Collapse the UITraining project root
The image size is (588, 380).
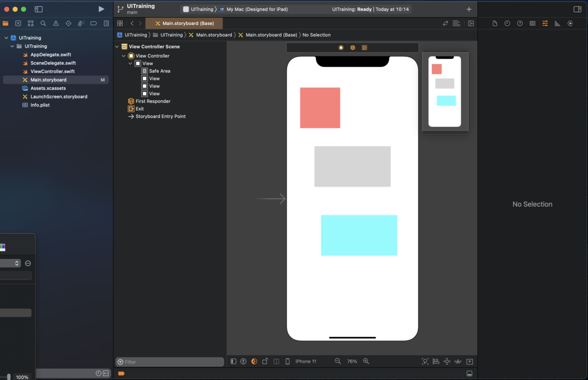[x=6, y=38]
